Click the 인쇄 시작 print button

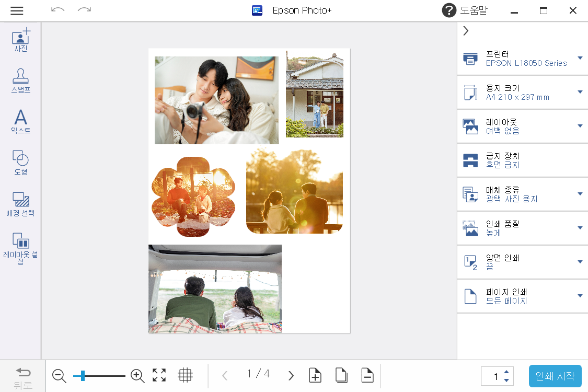tap(555, 376)
